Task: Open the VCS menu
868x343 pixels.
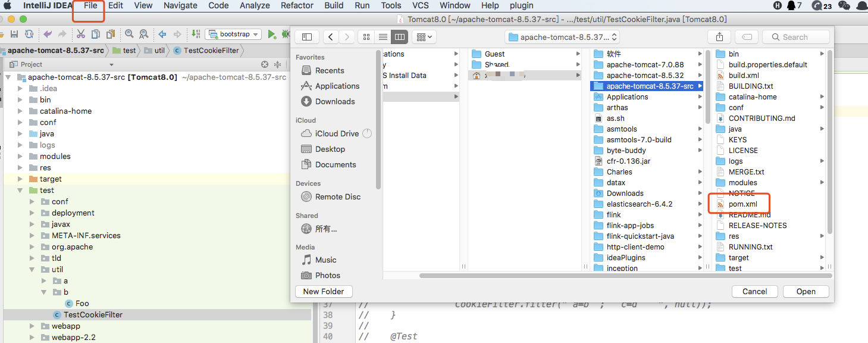Action: [x=421, y=5]
